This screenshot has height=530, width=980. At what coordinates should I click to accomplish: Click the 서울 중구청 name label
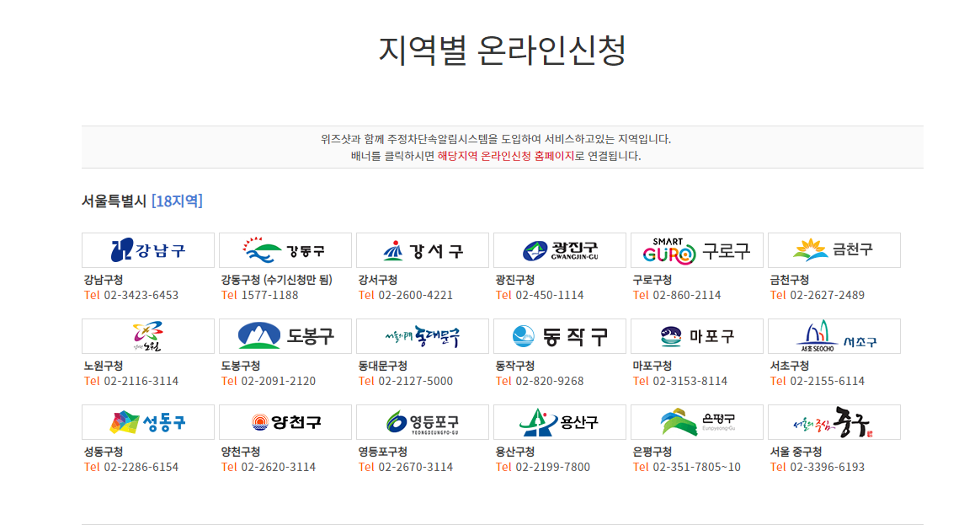796,451
